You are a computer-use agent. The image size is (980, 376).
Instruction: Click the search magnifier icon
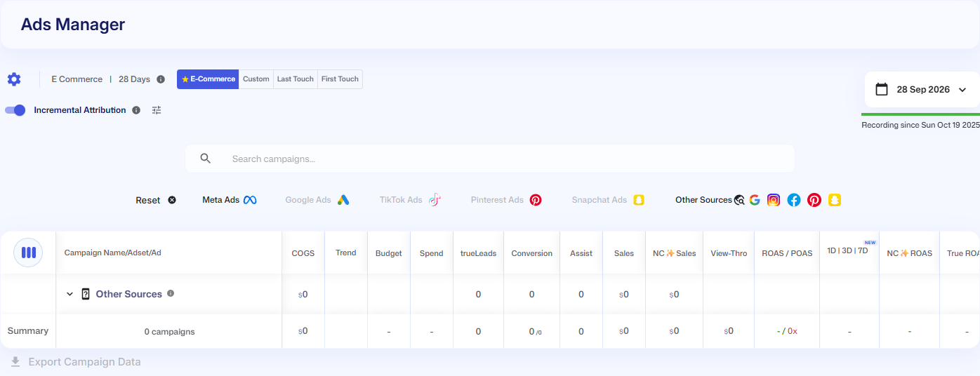pos(206,159)
